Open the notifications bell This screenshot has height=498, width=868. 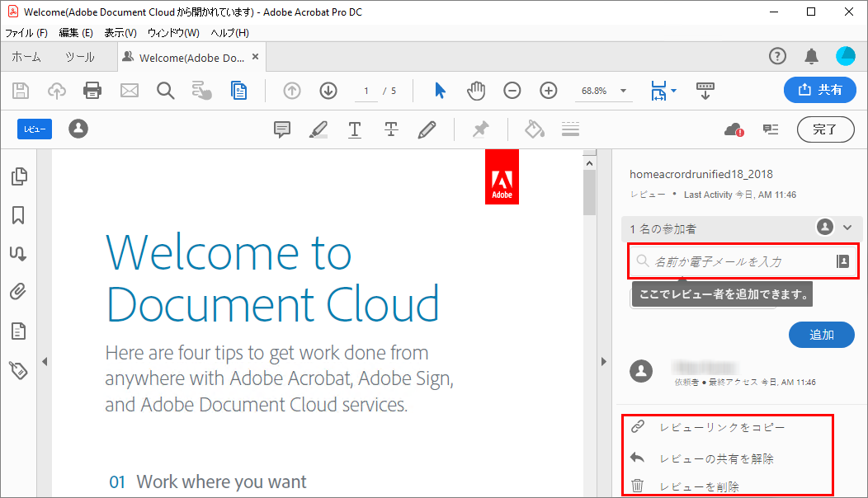click(812, 56)
